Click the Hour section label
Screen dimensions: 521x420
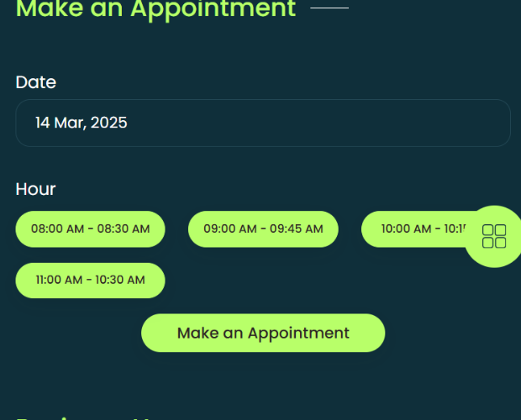point(35,189)
